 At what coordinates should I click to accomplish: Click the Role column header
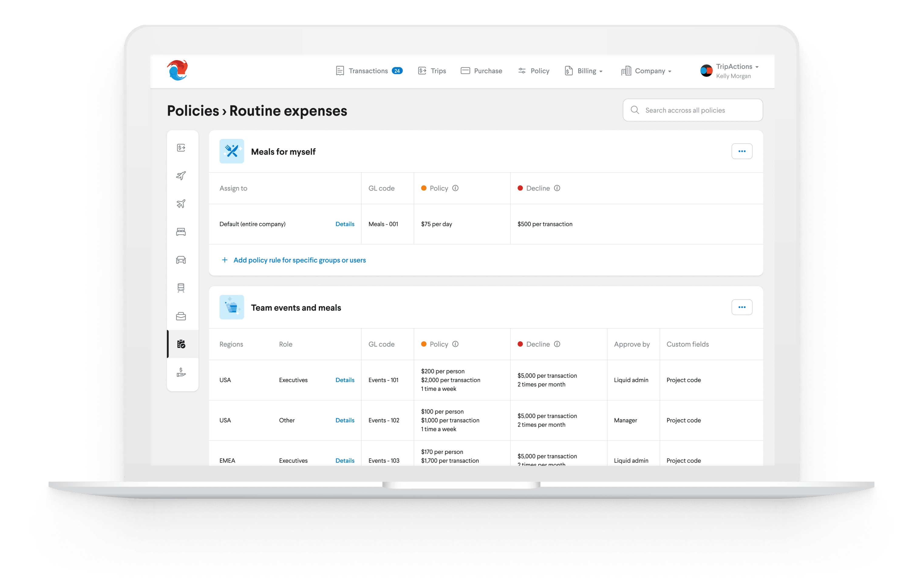click(x=286, y=344)
